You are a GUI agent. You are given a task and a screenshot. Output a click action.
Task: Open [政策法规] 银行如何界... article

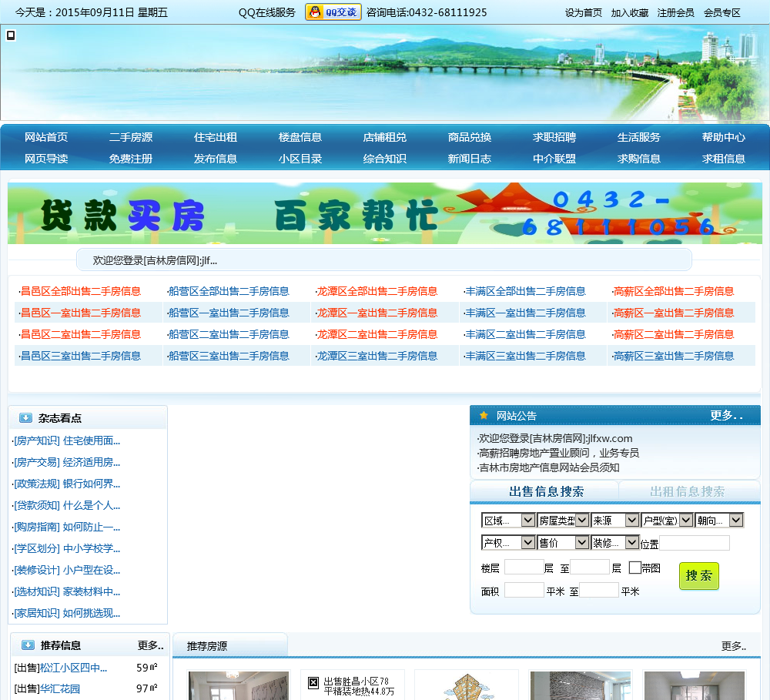66,484
